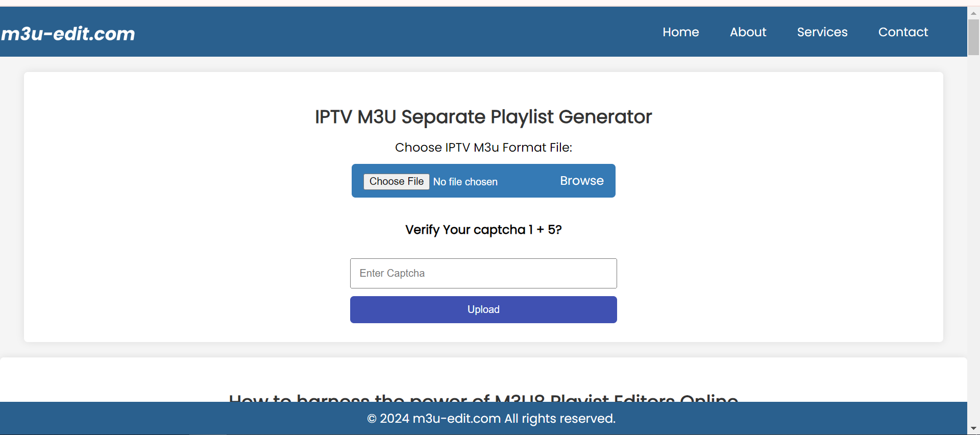This screenshot has height=435, width=980.
Task: Click the 'Choose IPTV M3u Format File' label
Action: tap(483, 148)
